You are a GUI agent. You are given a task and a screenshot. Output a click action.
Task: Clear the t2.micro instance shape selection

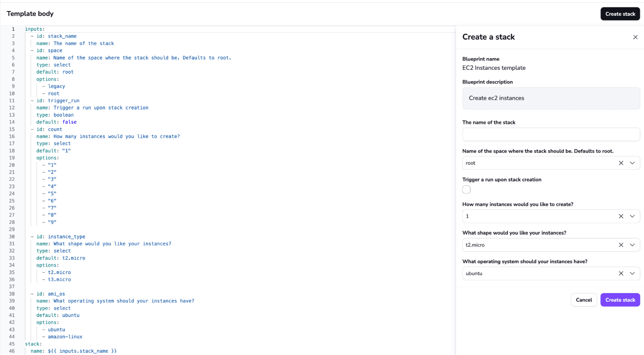pyautogui.click(x=621, y=245)
